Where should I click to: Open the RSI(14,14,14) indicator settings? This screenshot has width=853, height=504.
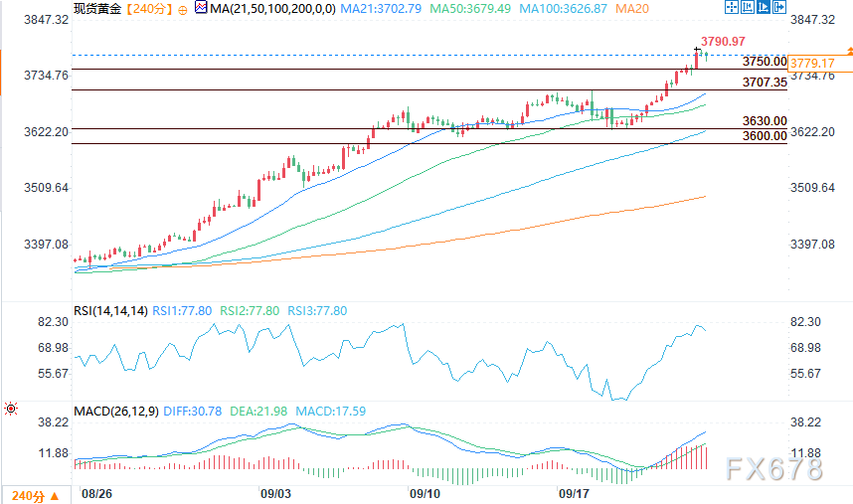pos(109,311)
